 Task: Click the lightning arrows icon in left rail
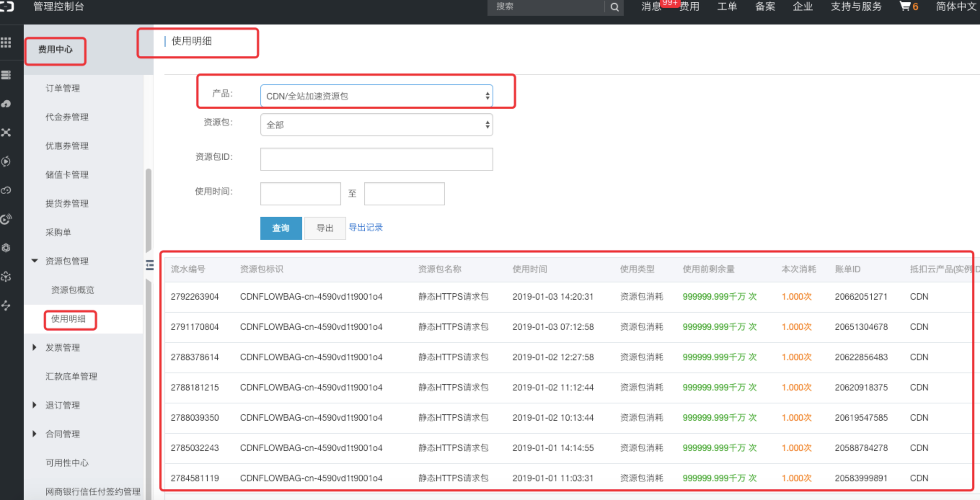[6, 305]
